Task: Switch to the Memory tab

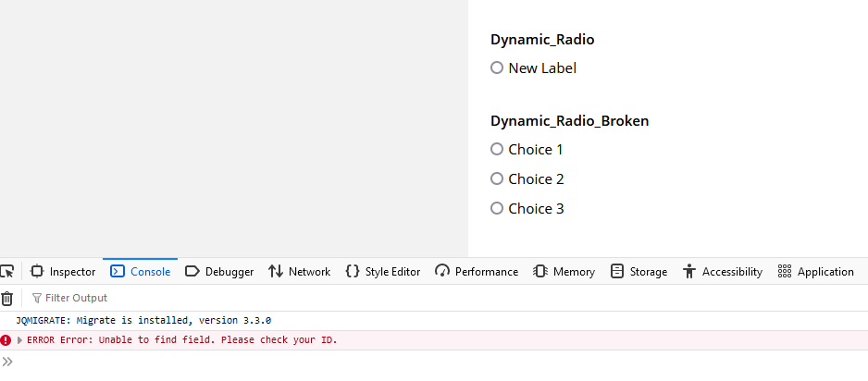Action: pos(564,272)
